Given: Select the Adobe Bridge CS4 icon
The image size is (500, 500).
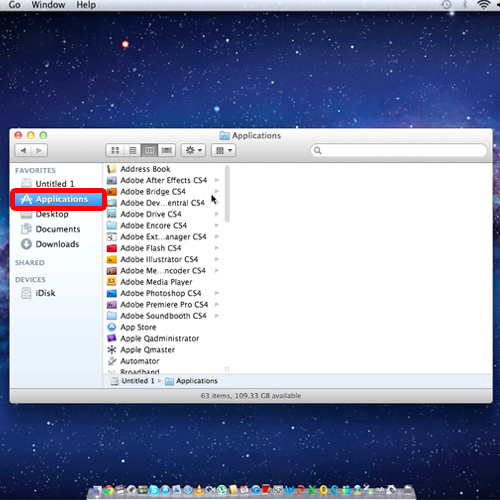Looking at the screenshot, I should click(x=111, y=192).
